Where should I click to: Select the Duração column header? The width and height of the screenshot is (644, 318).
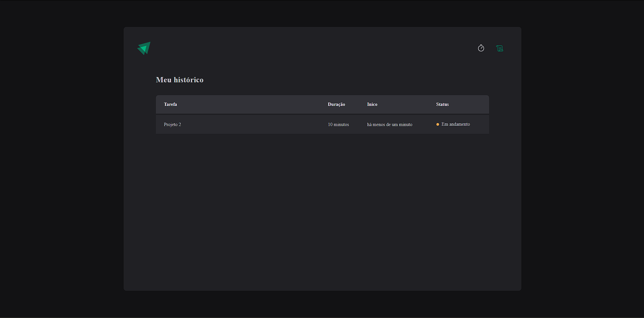(336, 104)
